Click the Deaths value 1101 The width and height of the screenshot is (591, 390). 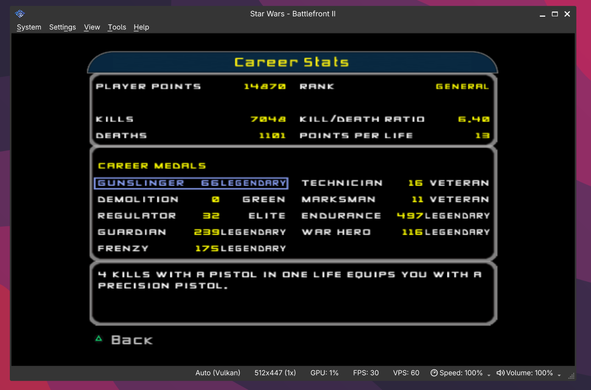[272, 136]
